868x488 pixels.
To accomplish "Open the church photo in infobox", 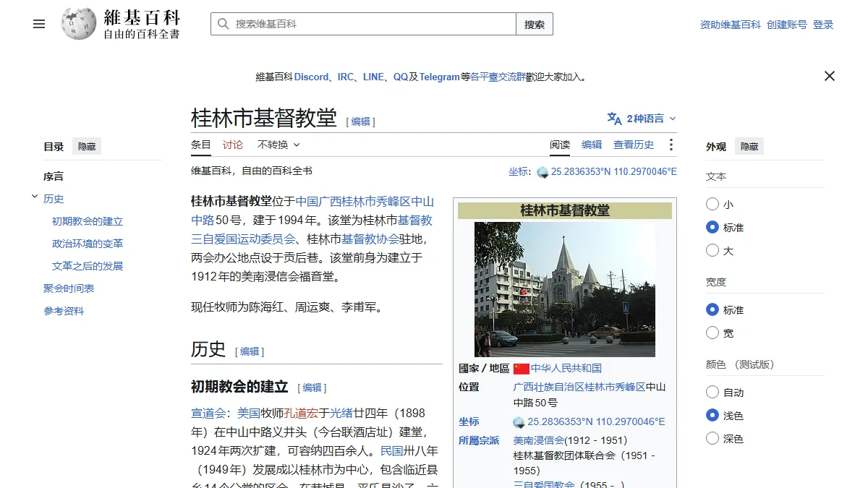I will coord(565,289).
